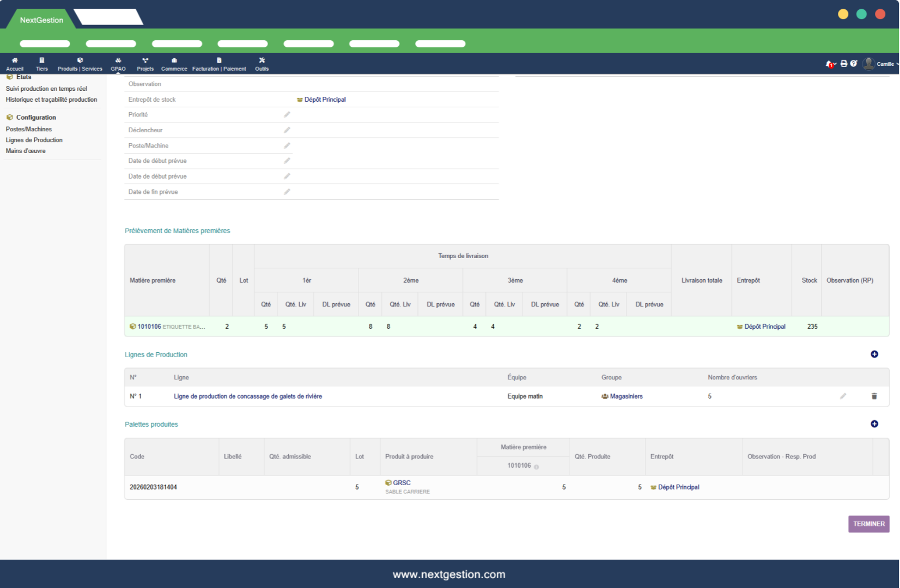Open the Outils menu
This screenshot has height=588, width=900.
(x=262, y=64)
